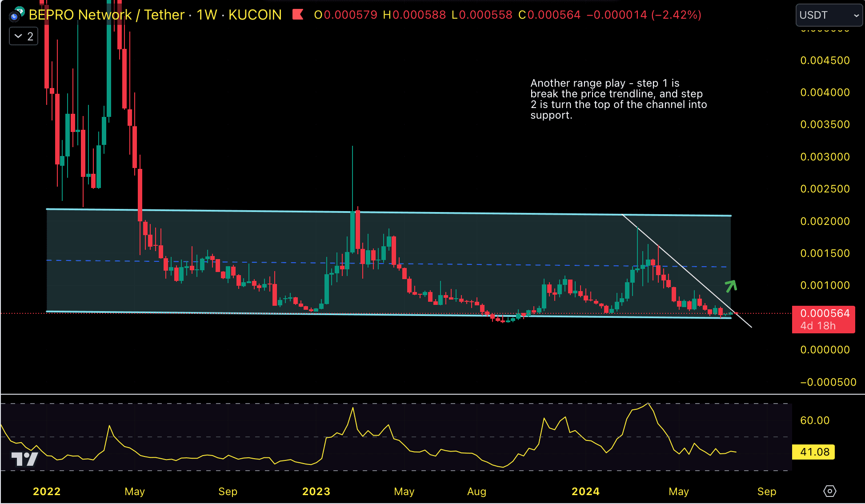Screen dimensions: 865x504
Task: Click the 0.002000 price axis label
Action: (x=825, y=221)
